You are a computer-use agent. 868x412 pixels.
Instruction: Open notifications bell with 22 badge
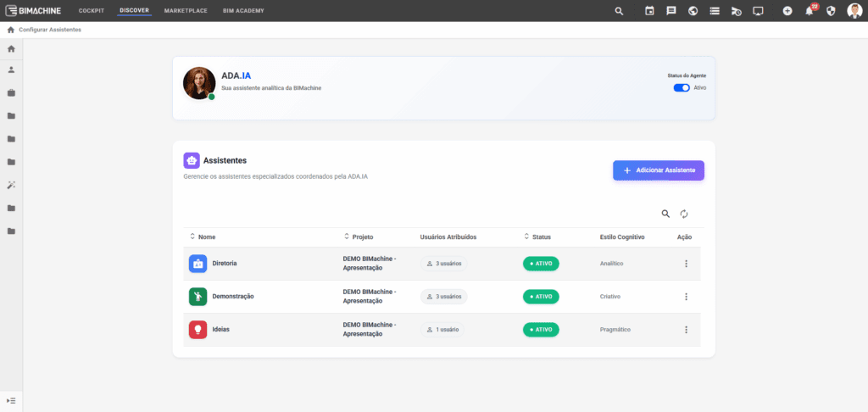pos(810,11)
